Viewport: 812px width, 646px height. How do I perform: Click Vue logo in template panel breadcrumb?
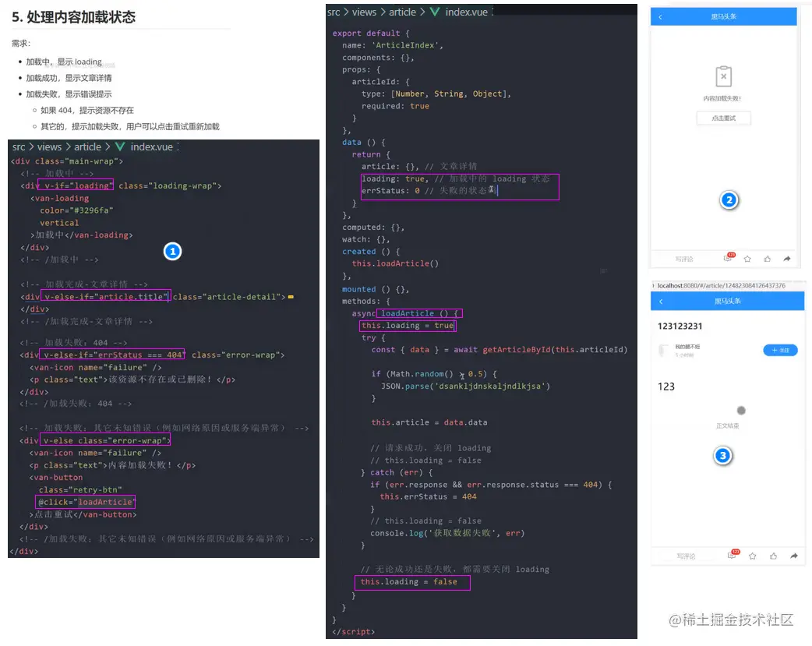point(120,147)
